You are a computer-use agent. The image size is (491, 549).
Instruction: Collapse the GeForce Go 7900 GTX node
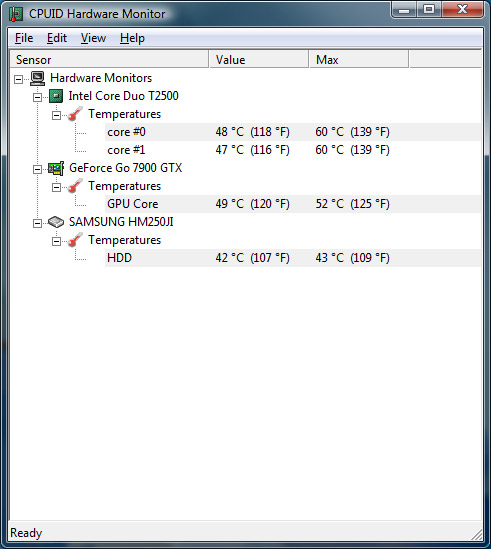pyautogui.click(x=37, y=169)
